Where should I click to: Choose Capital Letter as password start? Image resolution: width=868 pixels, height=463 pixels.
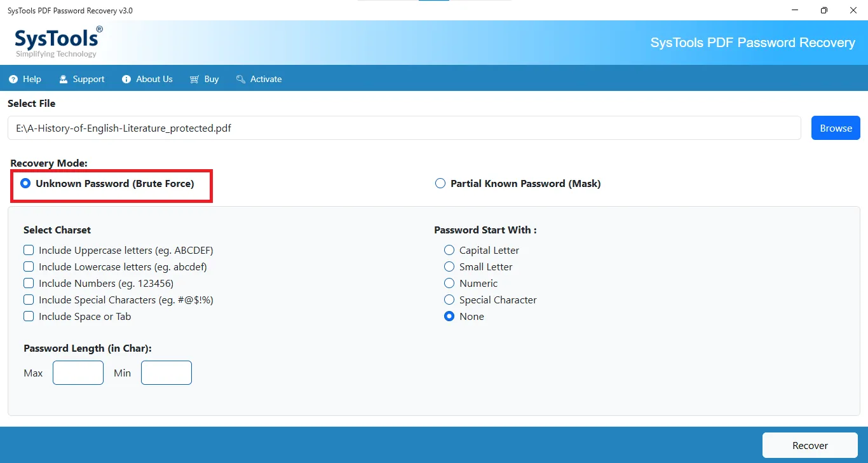tap(449, 250)
